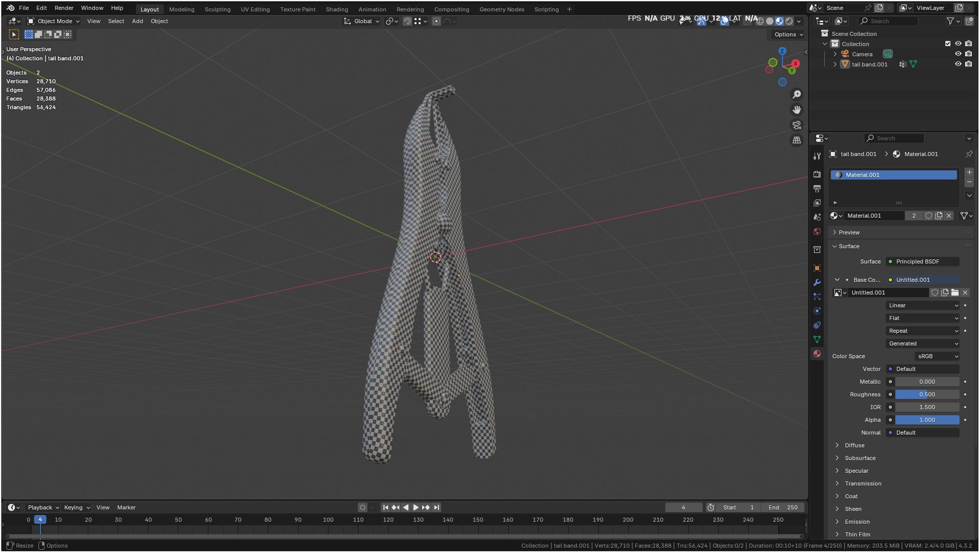Disable Camera in renders
This screenshot has height=553, width=980.
coord(968,54)
